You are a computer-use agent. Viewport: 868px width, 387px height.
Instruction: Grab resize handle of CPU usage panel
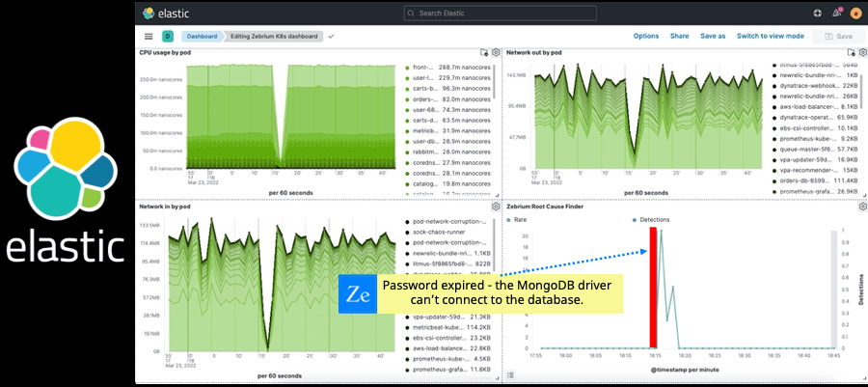coord(497,195)
